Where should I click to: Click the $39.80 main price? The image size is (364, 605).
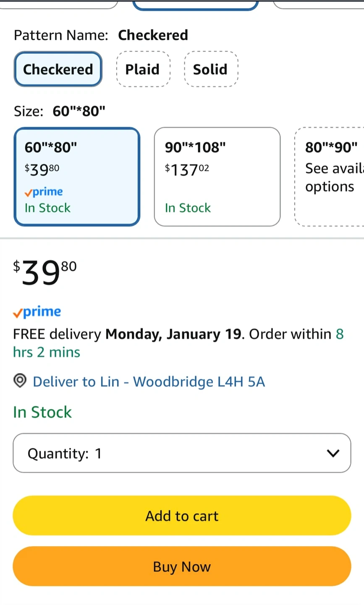click(x=45, y=273)
